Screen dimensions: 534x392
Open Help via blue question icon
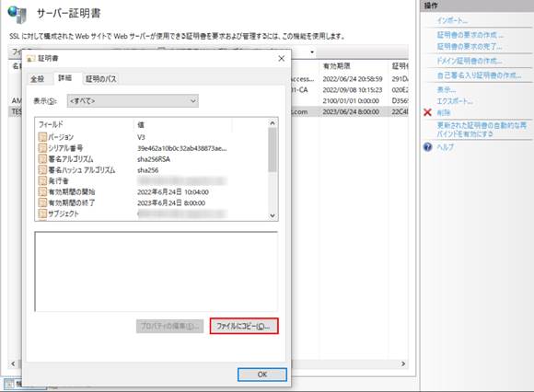(x=428, y=147)
